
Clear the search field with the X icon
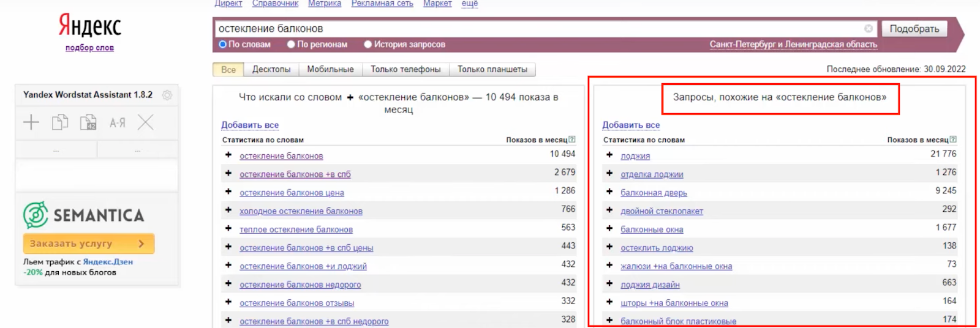(868, 29)
